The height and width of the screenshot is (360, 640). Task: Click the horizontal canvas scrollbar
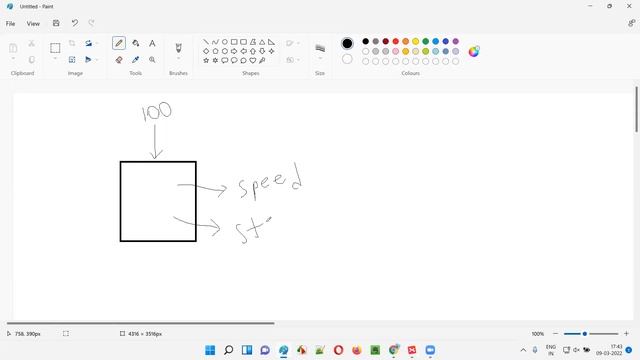[x=140, y=323]
